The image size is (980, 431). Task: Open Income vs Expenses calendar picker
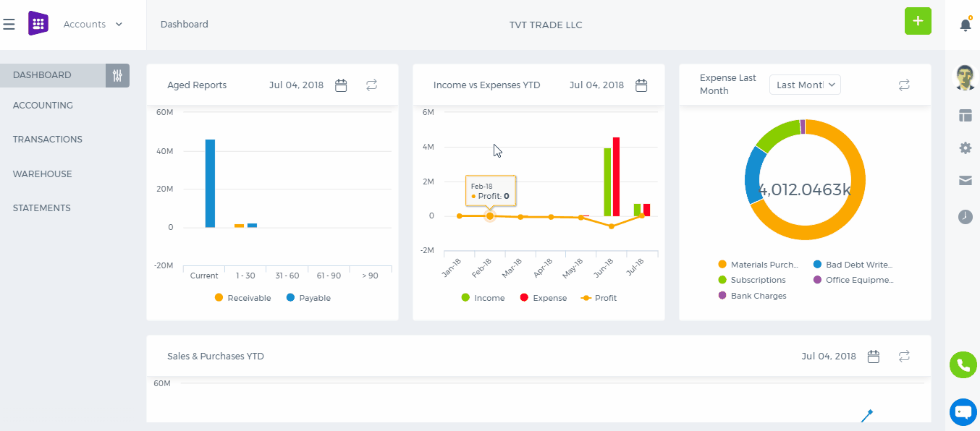point(641,85)
